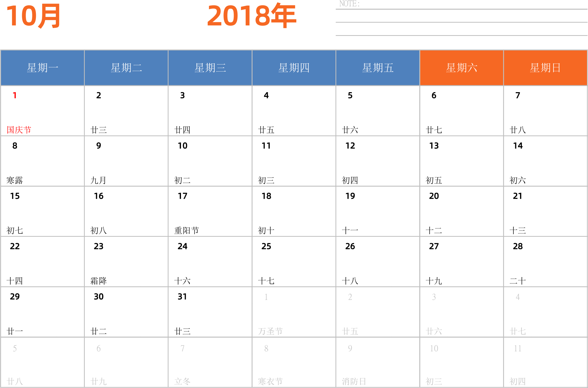Image resolution: width=588 pixels, height=388 pixels.
Task: Select date 2 in the first week
Action: 99,95
